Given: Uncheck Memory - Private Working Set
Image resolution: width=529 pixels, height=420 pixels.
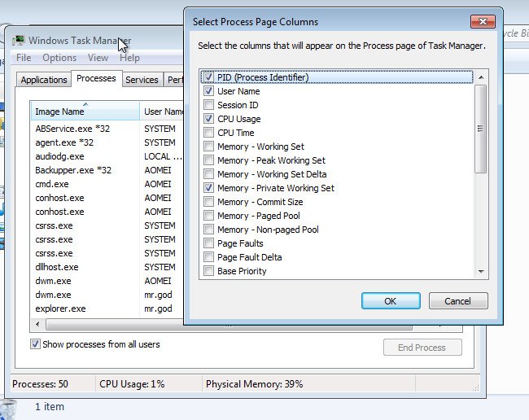Looking at the screenshot, I should 209,188.
